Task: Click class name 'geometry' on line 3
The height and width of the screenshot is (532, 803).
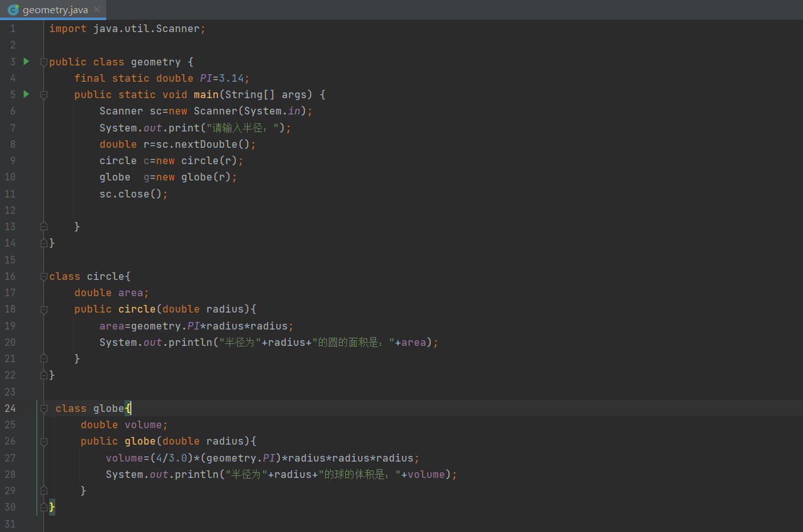Action: pos(156,62)
